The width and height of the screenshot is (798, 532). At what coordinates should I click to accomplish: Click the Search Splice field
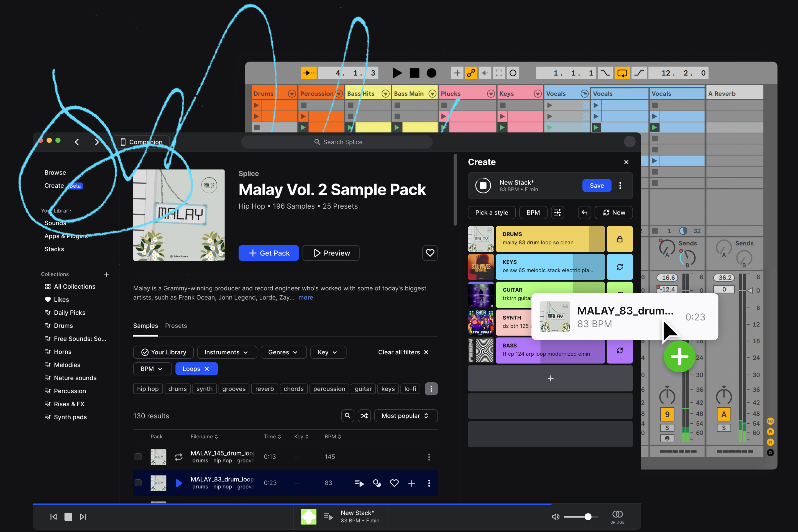337,142
